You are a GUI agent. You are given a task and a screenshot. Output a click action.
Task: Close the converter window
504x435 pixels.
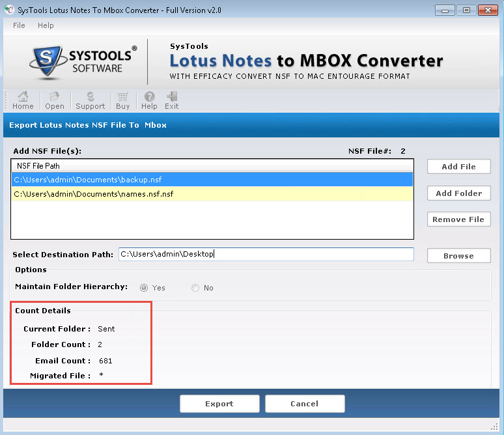488,10
